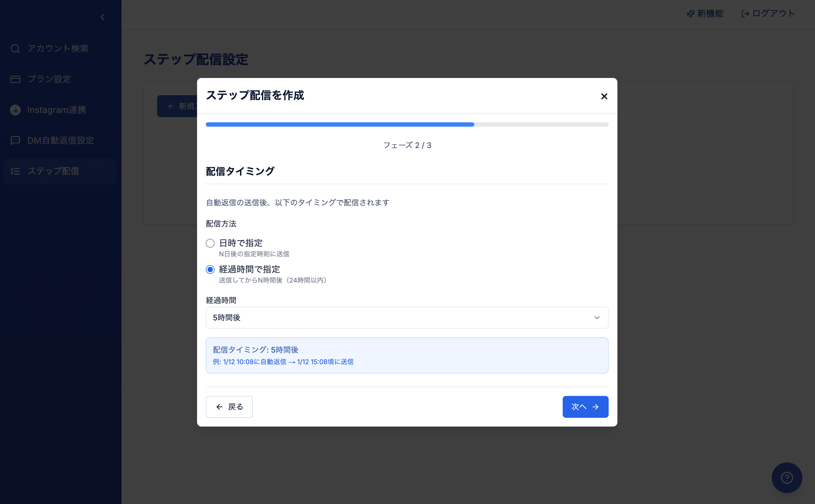Open DM自動返信設定 in the sidebar

(60, 140)
